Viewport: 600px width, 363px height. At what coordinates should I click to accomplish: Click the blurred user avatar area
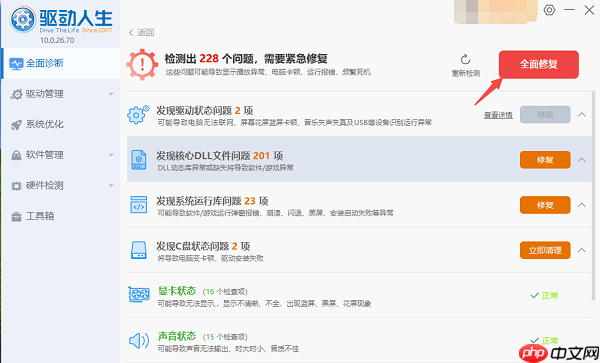496,12
